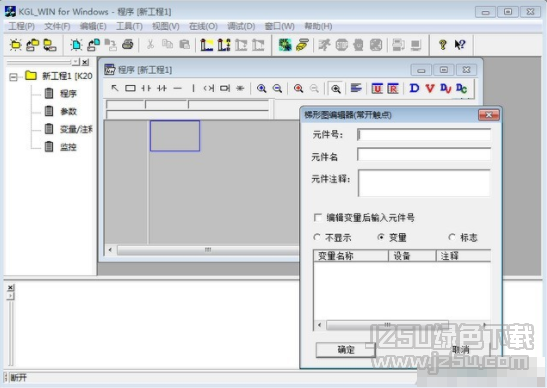547x388 pixels.
Task: Select the arrow pointer tool in ladder toolbar
Action: pyautogui.click(x=114, y=88)
